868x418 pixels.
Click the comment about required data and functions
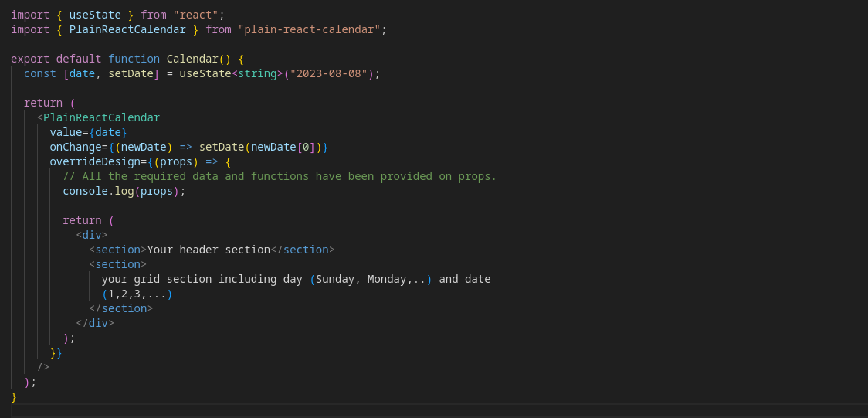(x=280, y=176)
